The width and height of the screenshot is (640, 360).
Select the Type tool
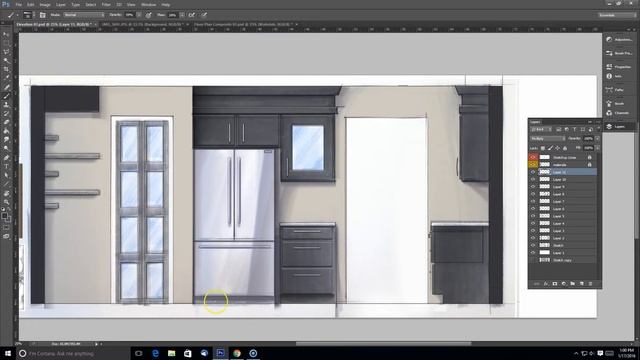(6, 166)
